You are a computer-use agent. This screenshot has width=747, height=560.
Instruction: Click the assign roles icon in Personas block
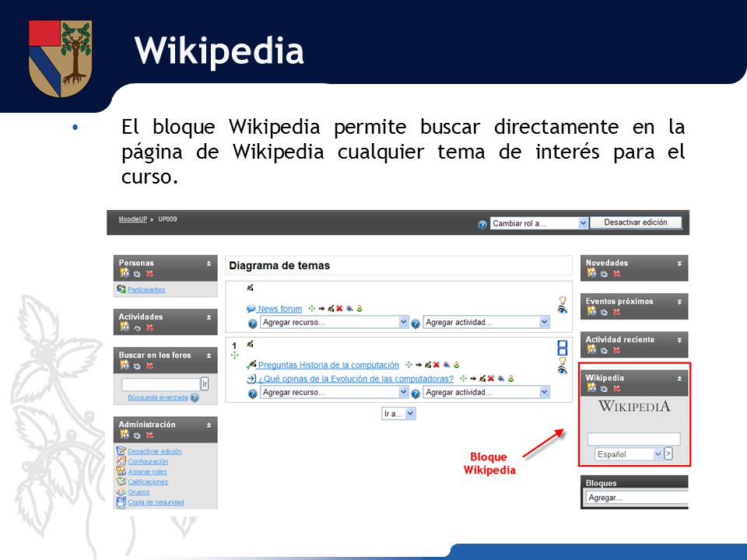click(x=124, y=273)
